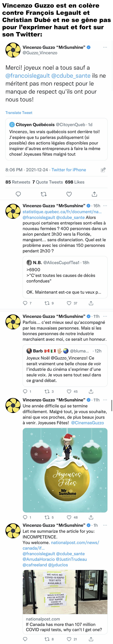113x644 pixels.
Task: Open the @francoislegault mention in the main tweet
Action: pos(27,75)
